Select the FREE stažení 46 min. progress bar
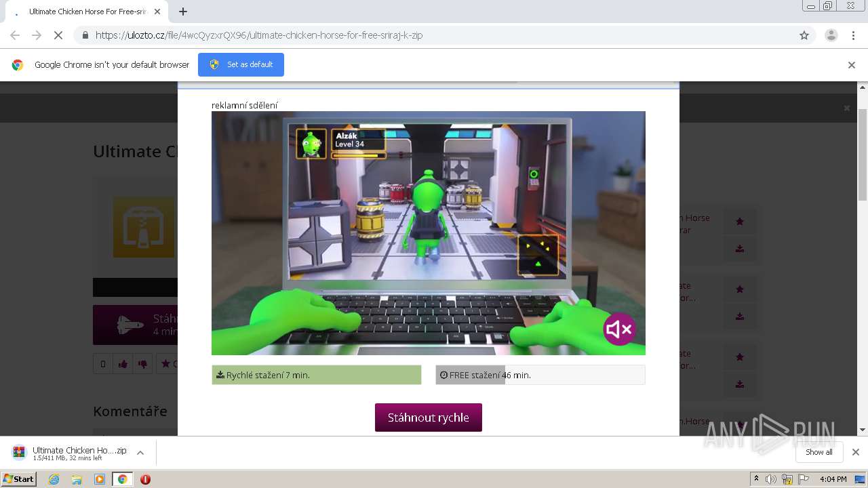The height and width of the screenshot is (488, 868). (540, 375)
